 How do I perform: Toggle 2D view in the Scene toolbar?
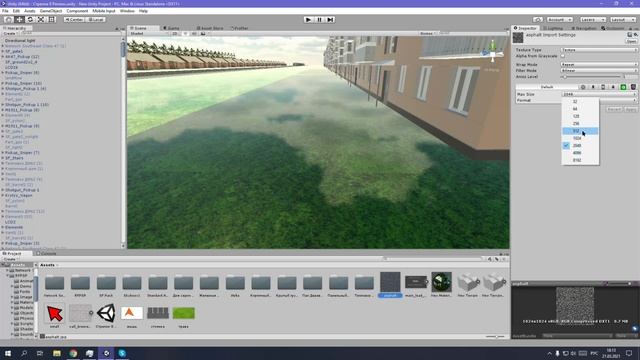[174, 33]
